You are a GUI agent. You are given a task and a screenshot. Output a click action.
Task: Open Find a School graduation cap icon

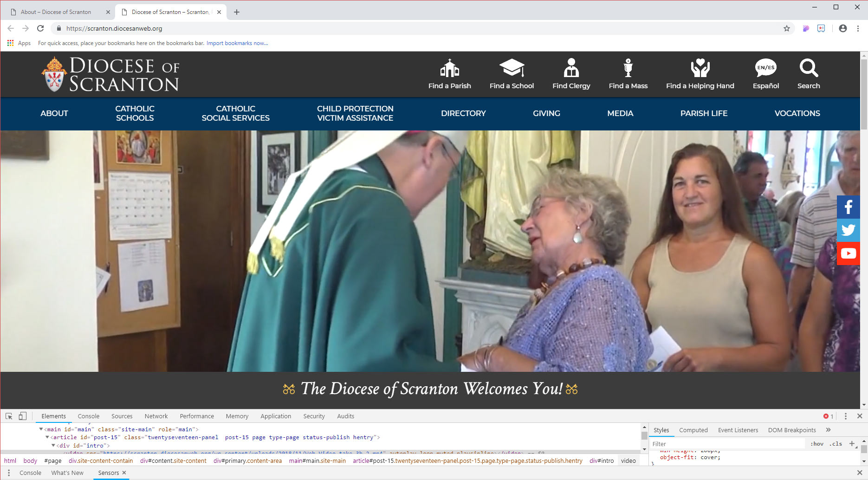click(x=512, y=68)
